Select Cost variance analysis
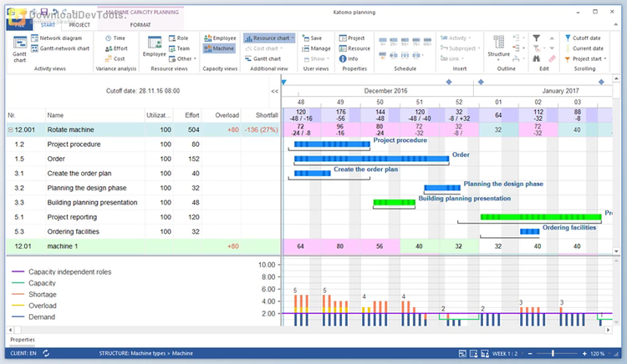627x364 pixels. (115, 58)
